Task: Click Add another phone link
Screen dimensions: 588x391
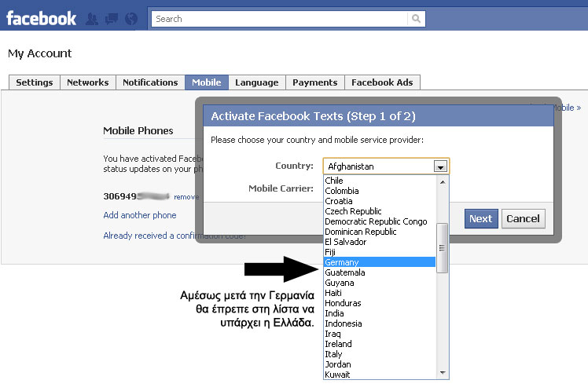Action: pos(139,215)
